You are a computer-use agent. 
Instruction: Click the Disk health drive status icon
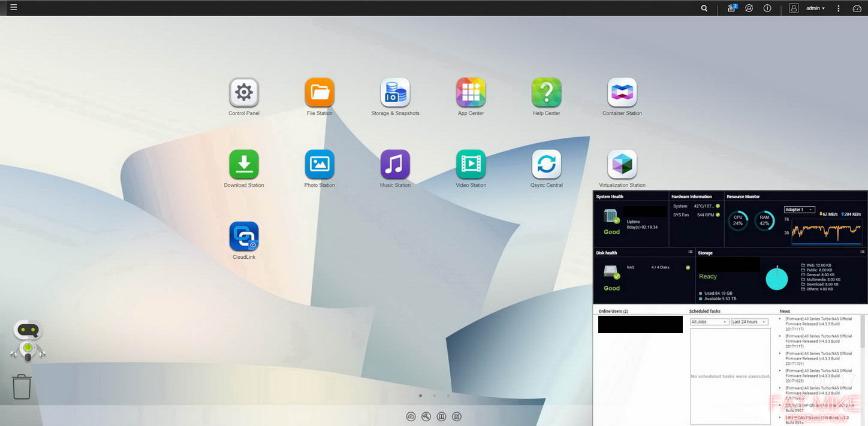611,273
